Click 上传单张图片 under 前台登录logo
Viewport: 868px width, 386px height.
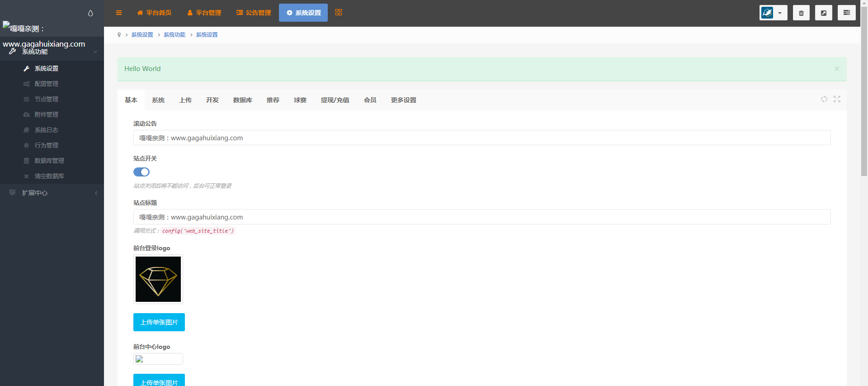[159, 322]
